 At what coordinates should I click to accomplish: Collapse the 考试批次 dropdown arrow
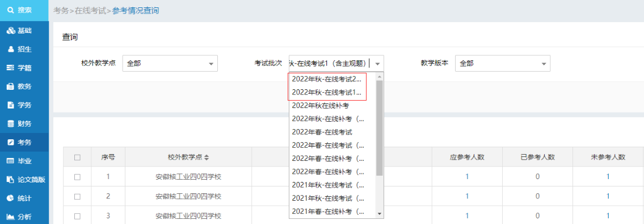[x=378, y=64]
